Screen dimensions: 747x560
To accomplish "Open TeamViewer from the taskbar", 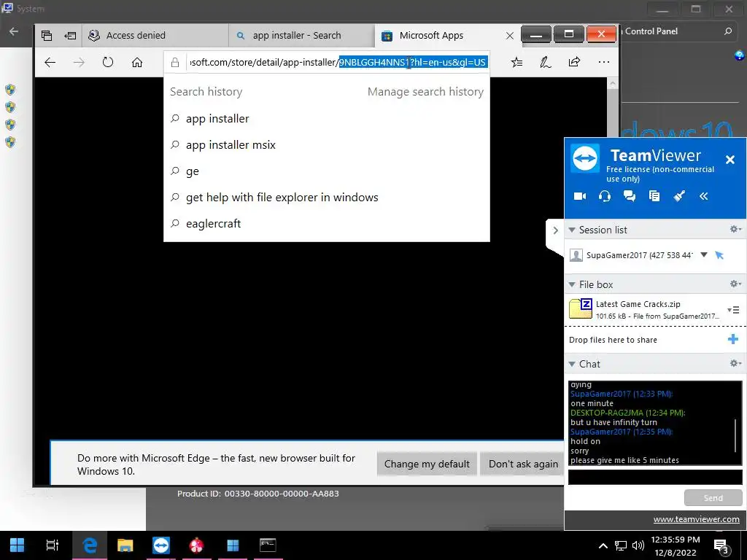I will coord(161,545).
